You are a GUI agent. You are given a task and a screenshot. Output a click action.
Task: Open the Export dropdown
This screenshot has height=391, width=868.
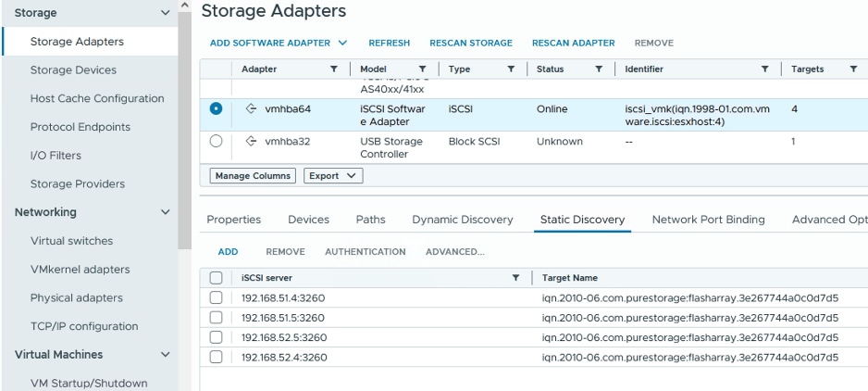(333, 176)
